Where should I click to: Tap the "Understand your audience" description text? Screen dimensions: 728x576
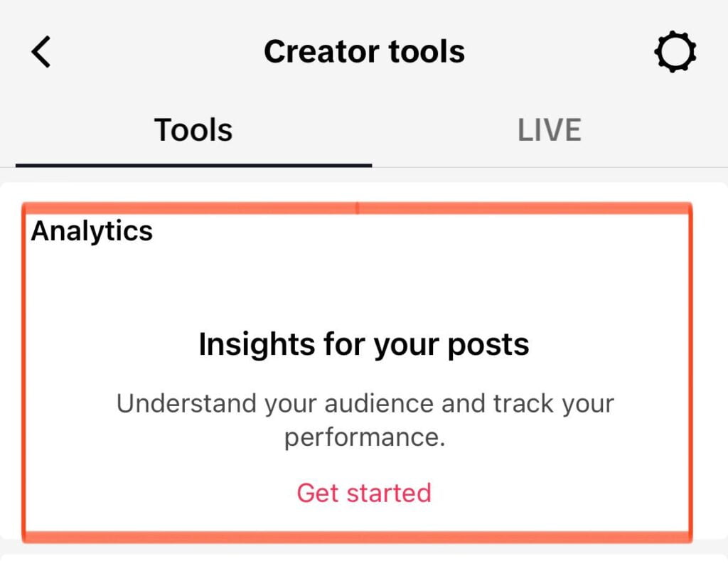click(x=364, y=404)
